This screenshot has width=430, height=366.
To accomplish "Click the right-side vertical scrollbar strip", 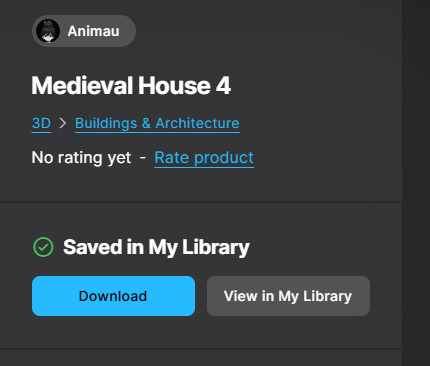I will pos(416,183).
